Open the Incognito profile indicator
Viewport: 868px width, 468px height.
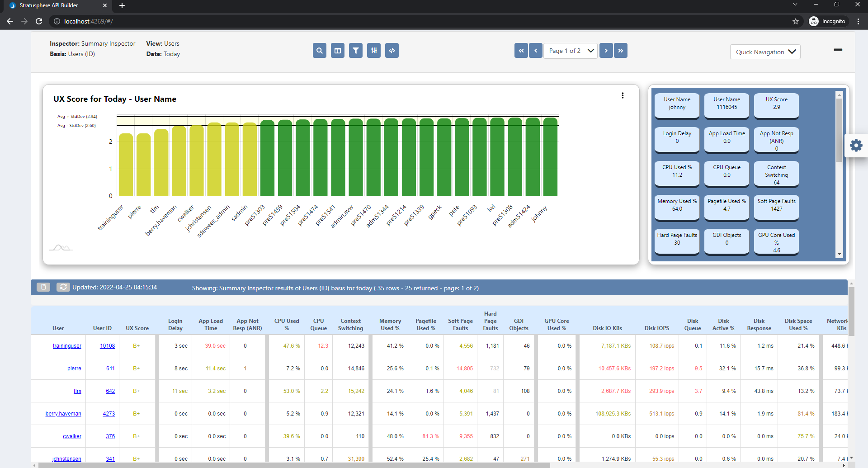827,21
